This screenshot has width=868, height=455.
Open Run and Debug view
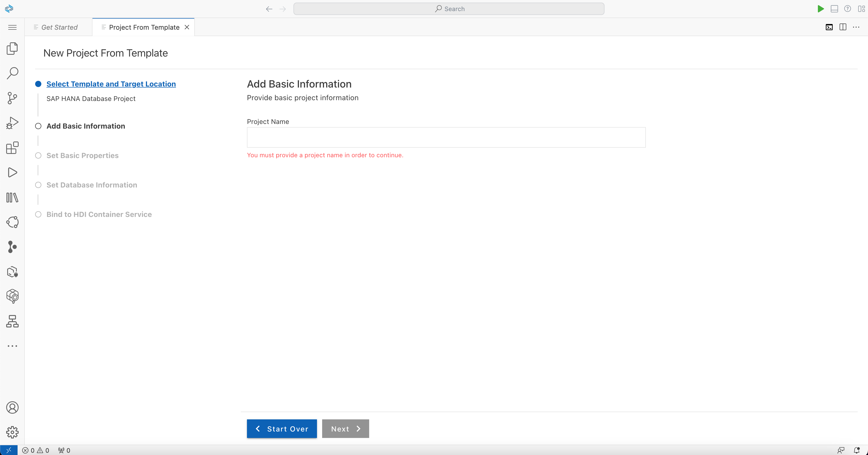click(12, 123)
